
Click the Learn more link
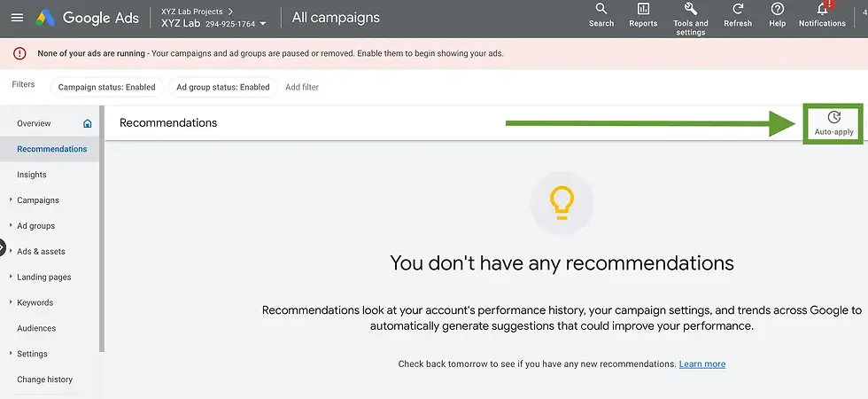(701, 364)
